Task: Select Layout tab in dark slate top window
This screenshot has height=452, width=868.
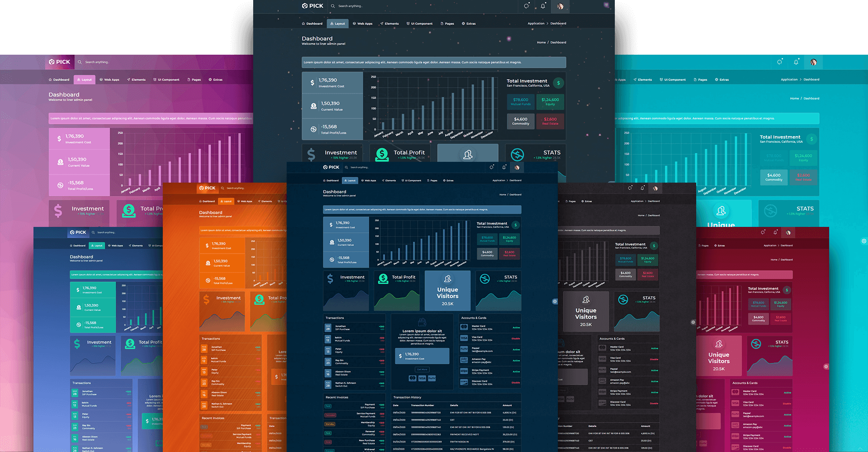Action: point(338,24)
